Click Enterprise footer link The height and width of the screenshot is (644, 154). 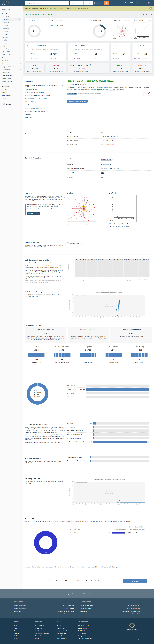(x=82, y=636)
